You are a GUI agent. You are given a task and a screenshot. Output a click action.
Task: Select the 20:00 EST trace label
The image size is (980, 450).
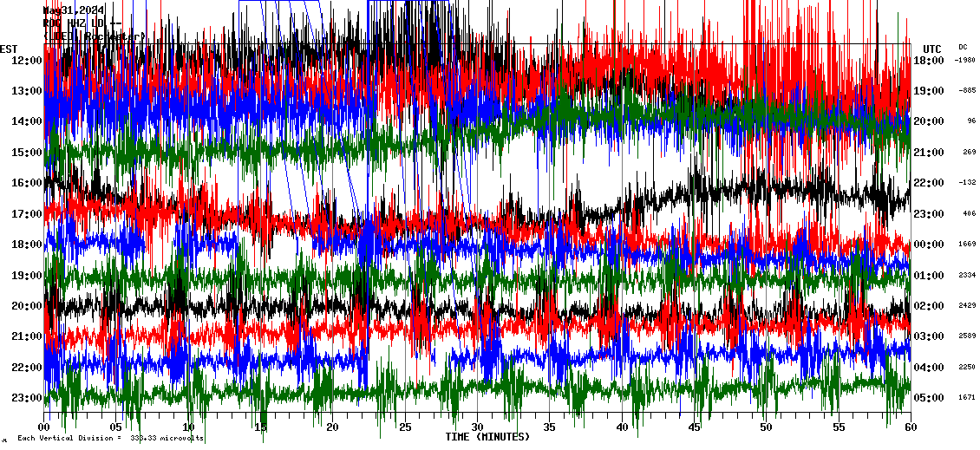[x=26, y=306]
